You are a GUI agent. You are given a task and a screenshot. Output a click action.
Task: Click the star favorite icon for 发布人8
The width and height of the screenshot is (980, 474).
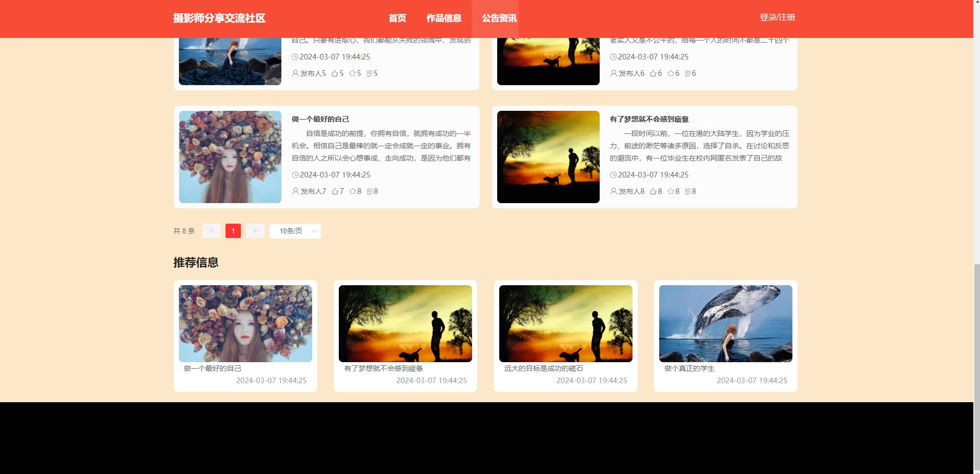(x=670, y=191)
